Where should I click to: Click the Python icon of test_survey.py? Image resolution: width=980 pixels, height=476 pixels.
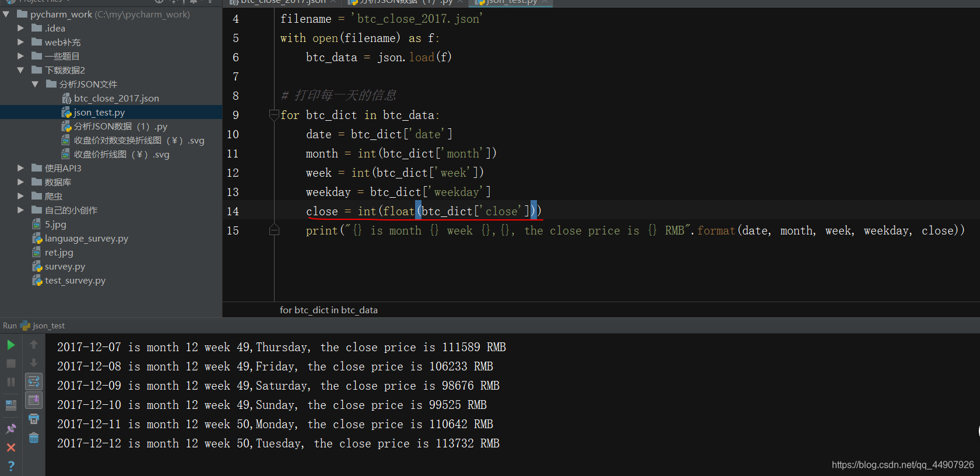coord(37,281)
